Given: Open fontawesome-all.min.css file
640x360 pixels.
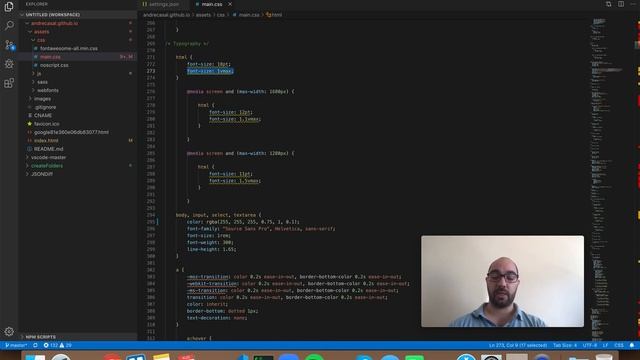Looking at the screenshot, I should pyautogui.click(x=69, y=48).
